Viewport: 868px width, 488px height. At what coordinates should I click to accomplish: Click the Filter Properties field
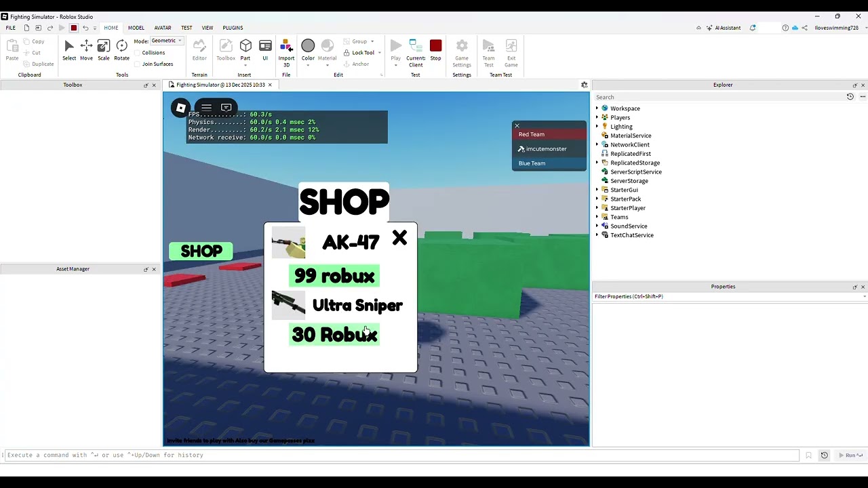[x=729, y=296]
